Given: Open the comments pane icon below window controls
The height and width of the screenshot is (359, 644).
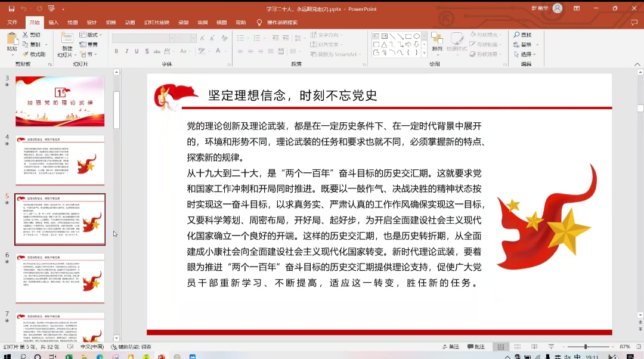Looking at the screenshot, I should (635, 23).
